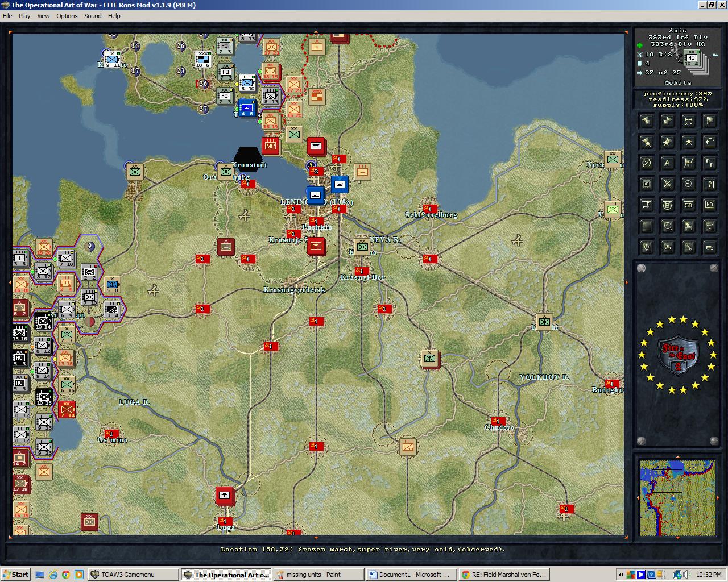Open the View menu

point(44,16)
